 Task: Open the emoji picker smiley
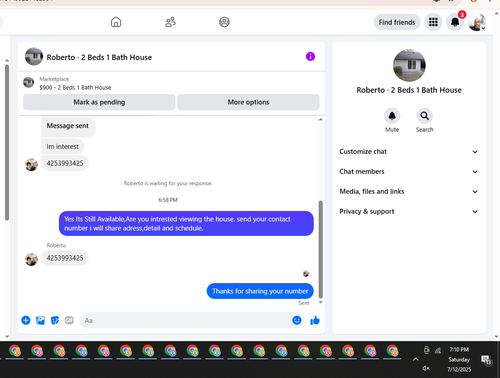[x=297, y=320]
